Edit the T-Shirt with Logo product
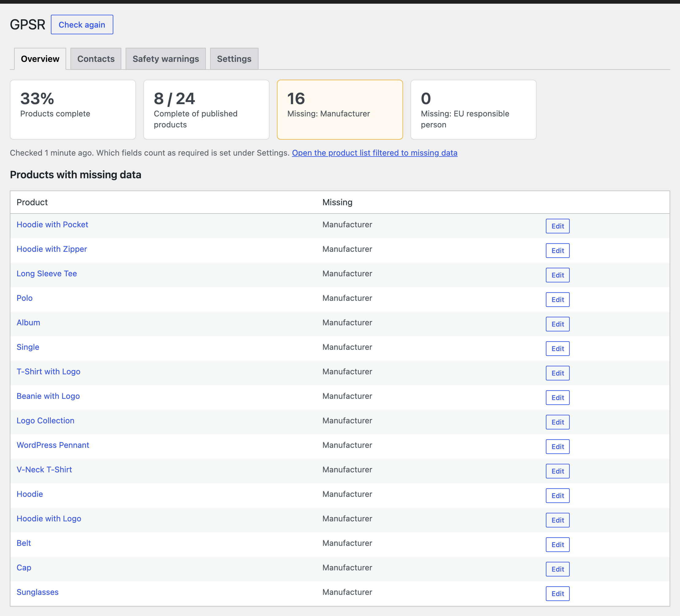This screenshot has height=616, width=680. (558, 373)
